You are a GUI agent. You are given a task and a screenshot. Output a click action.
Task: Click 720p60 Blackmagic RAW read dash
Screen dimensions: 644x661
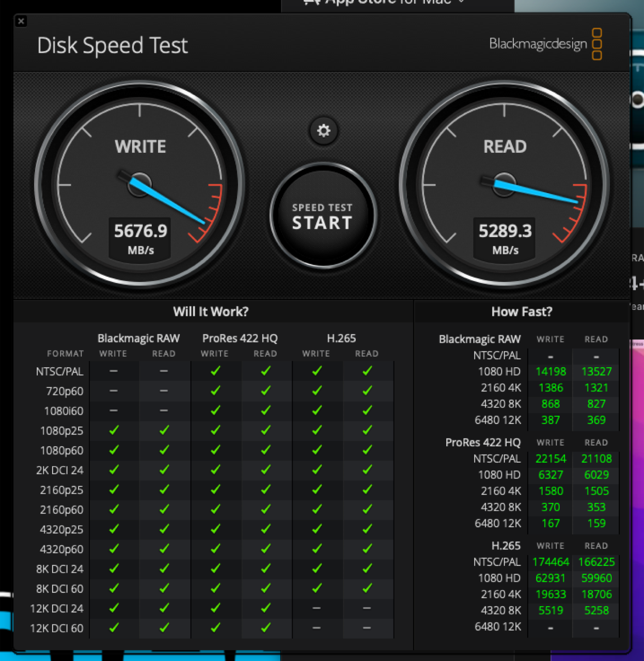[x=164, y=391]
